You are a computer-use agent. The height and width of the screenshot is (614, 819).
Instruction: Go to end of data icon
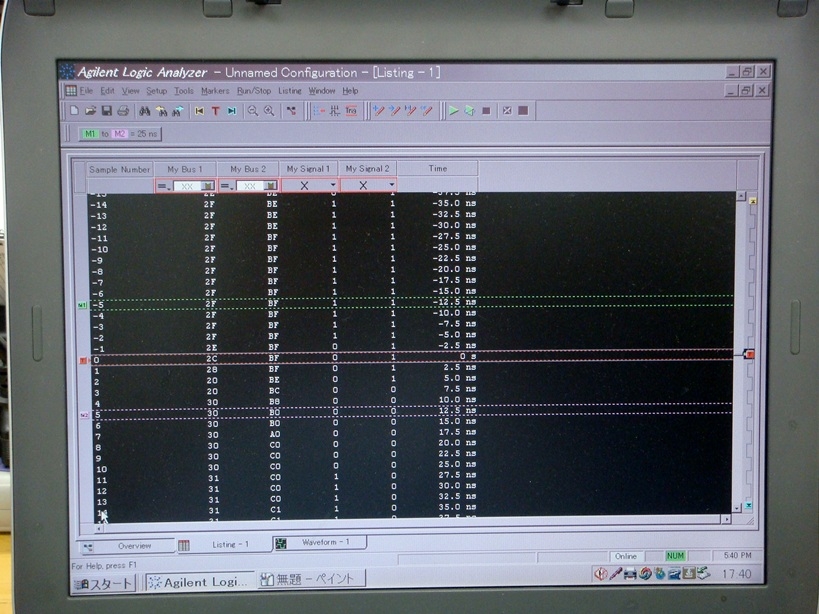tap(231, 111)
